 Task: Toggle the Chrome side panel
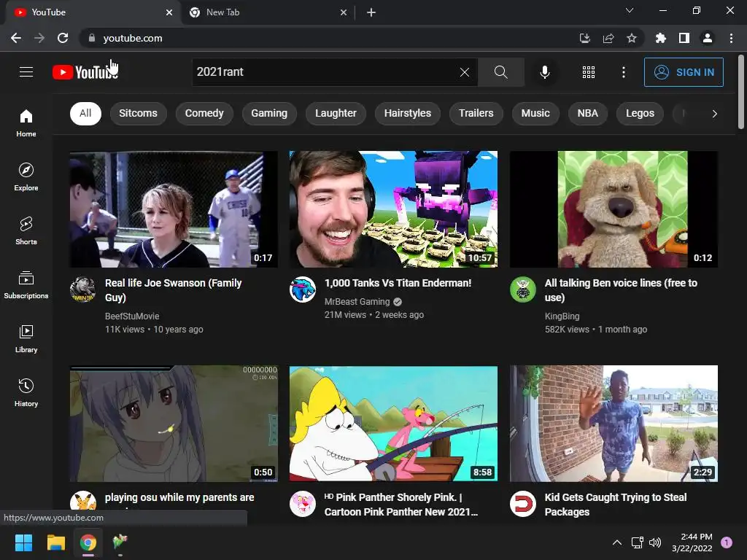[x=684, y=38]
